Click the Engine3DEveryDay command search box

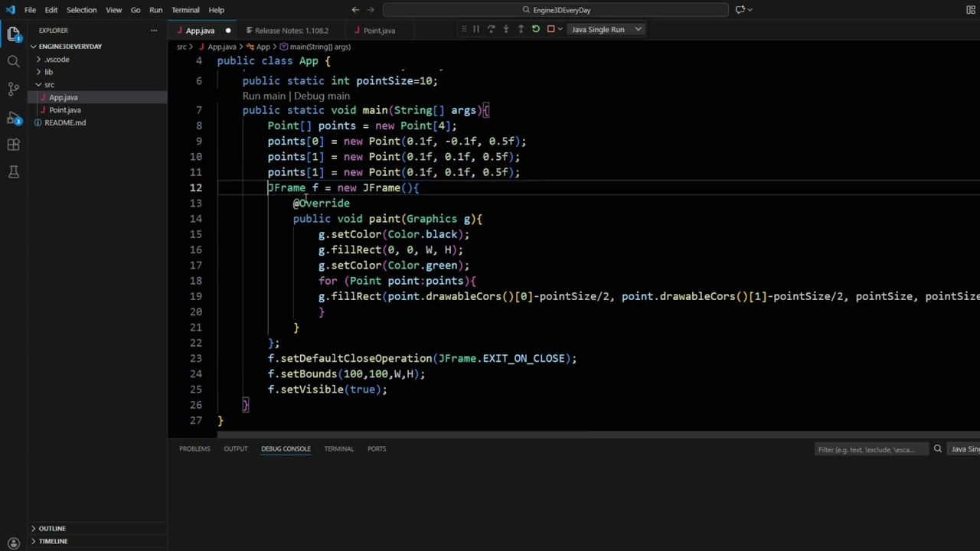tap(556, 10)
